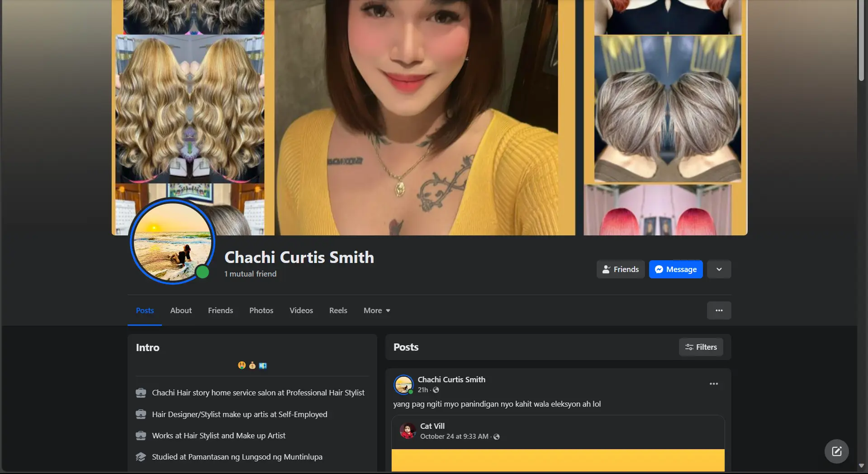The width and height of the screenshot is (868, 474).
Task: Click the Friends button
Action: [x=620, y=269]
